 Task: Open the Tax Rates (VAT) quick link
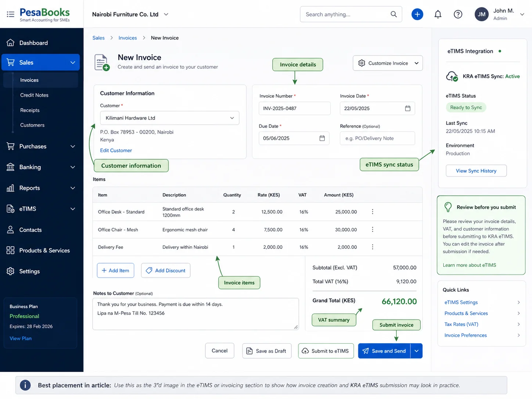tap(461, 324)
